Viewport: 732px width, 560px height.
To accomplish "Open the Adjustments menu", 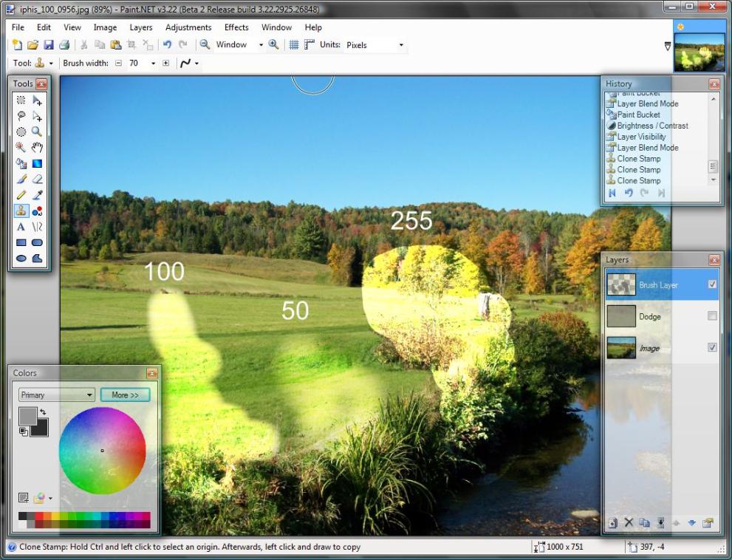I will pyautogui.click(x=188, y=27).
